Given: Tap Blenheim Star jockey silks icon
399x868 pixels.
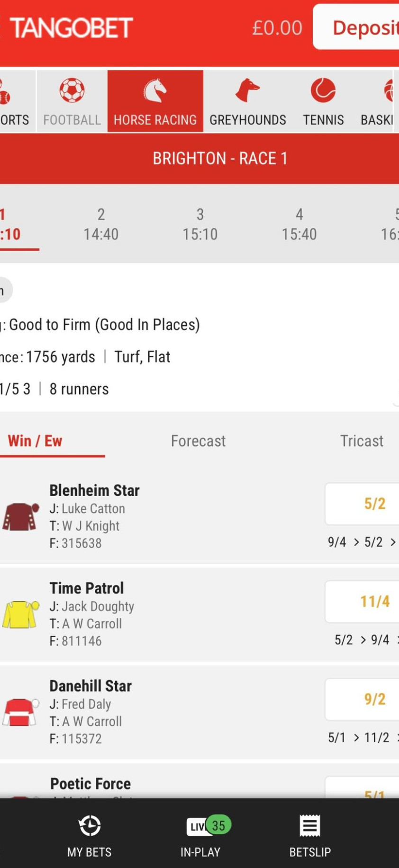Looking at the screenshot, I should point(21,516).
